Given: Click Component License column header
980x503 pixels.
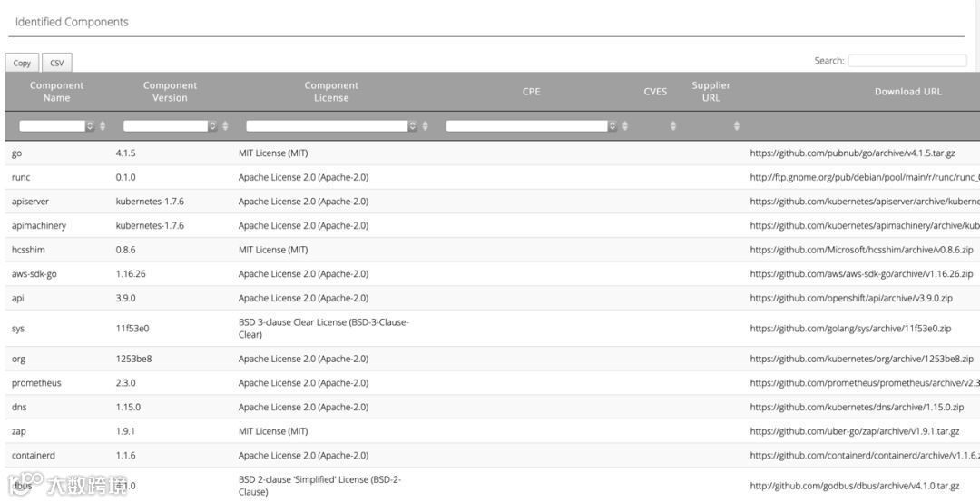Looking at the screenshot, I should [331, 92].
